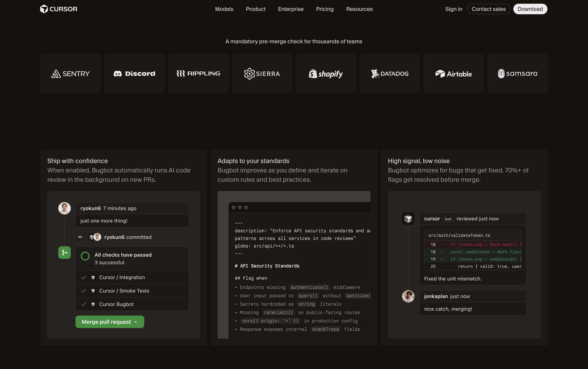This screenshot has width=588, height=369.
Task: Open the Resources menu
Action: tap(359, 9)
